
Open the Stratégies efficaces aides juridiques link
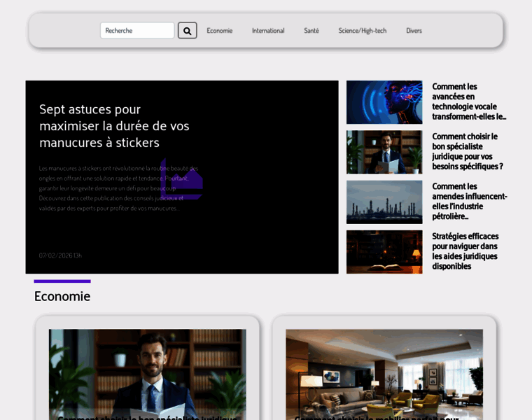pyautogui.click(x=465, y=251)
